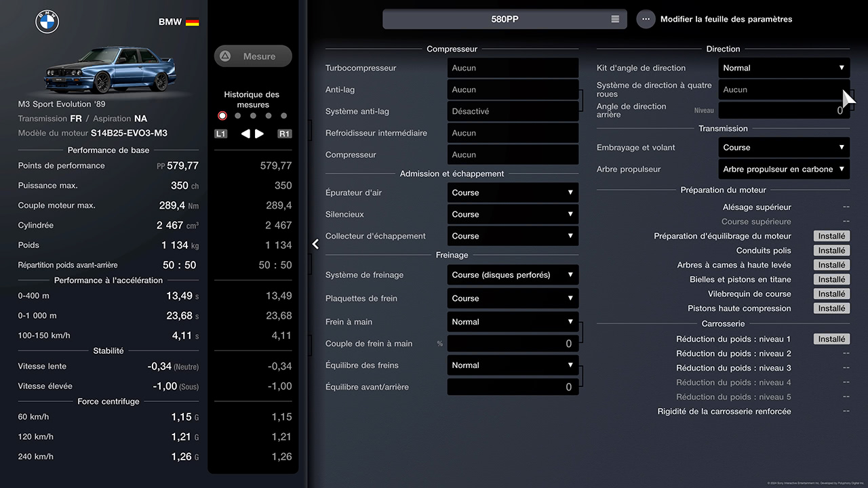Select the fifth measurement history dot
The width and height of the screenshot is (868, 488).
pyautogui.click(x=284, y=116)
